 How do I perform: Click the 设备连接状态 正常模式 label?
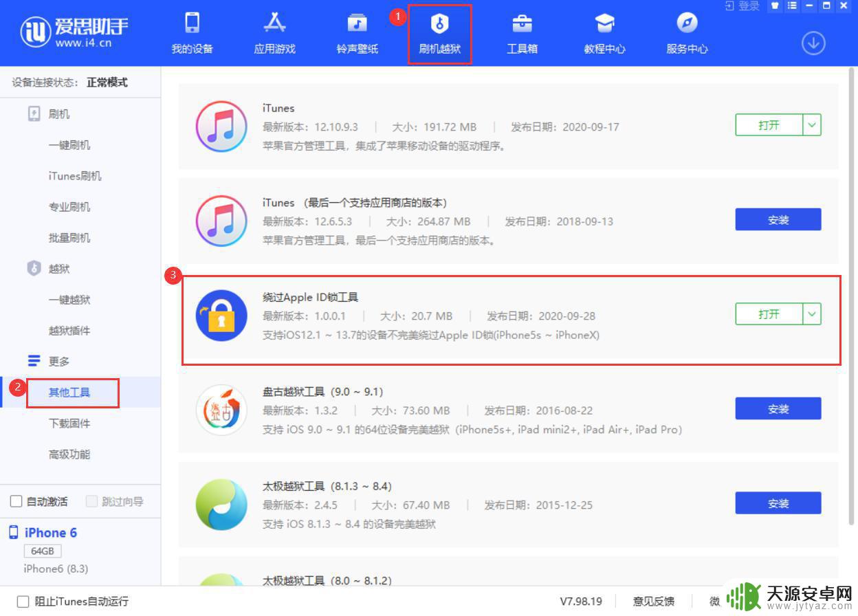pyautogui.click(x=70, y=82)
